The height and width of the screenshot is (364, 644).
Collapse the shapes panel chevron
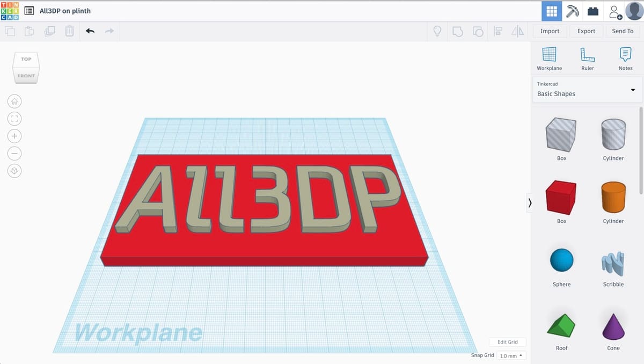pos(530,202)
